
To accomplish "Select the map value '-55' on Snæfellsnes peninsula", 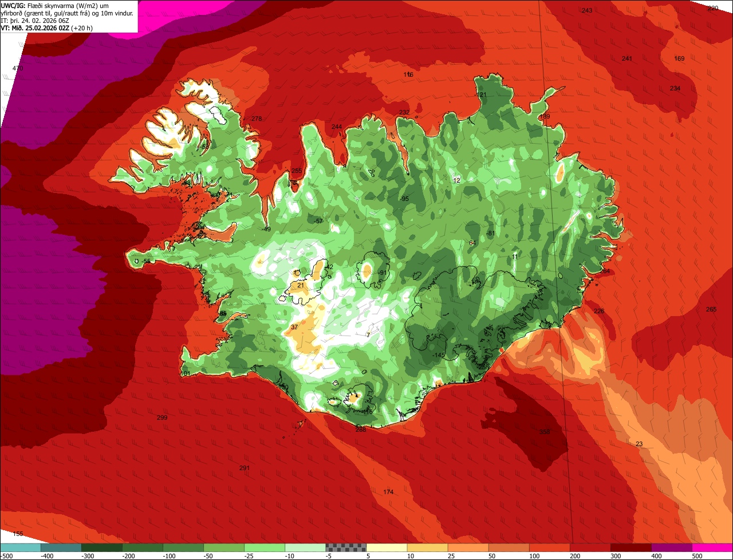I will [x=147, y=262].
